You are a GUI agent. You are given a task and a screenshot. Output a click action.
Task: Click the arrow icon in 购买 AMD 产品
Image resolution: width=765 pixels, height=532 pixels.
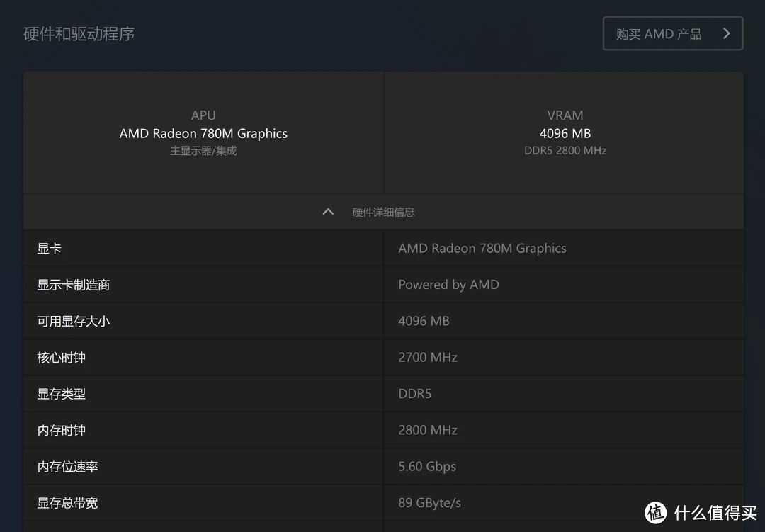[x=727, y=34]
